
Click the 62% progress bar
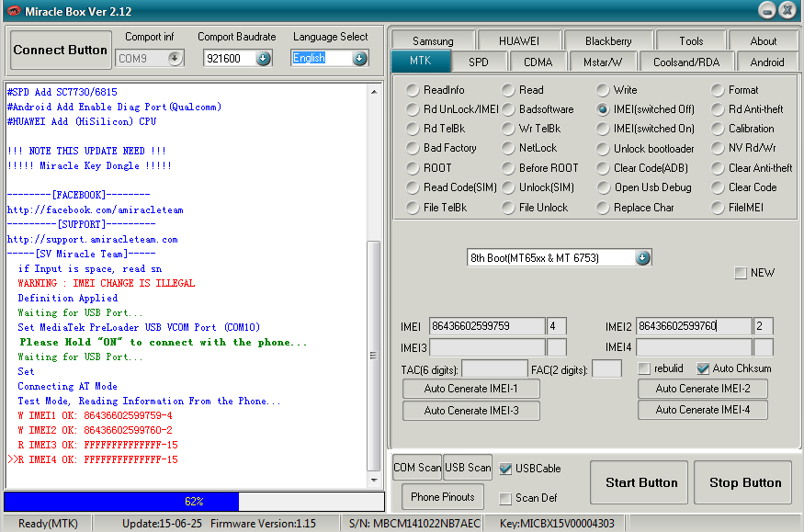click(x=194, y=502)
